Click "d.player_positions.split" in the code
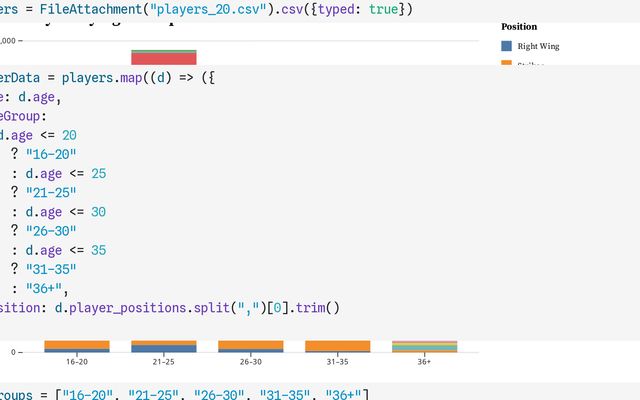Viewport: 640px width, 400px height. click(142, 308)
